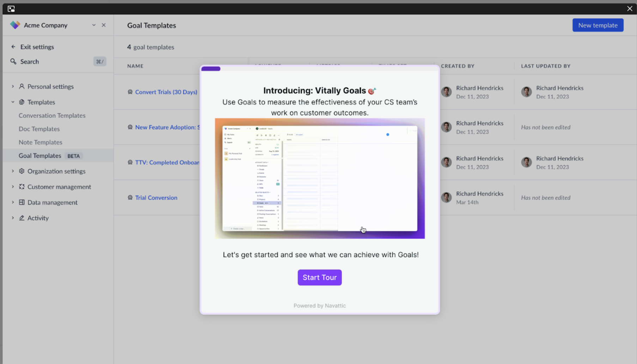Click the Powered by Navattic link
This screenshot has height=364, width=637.
(320, 305)
